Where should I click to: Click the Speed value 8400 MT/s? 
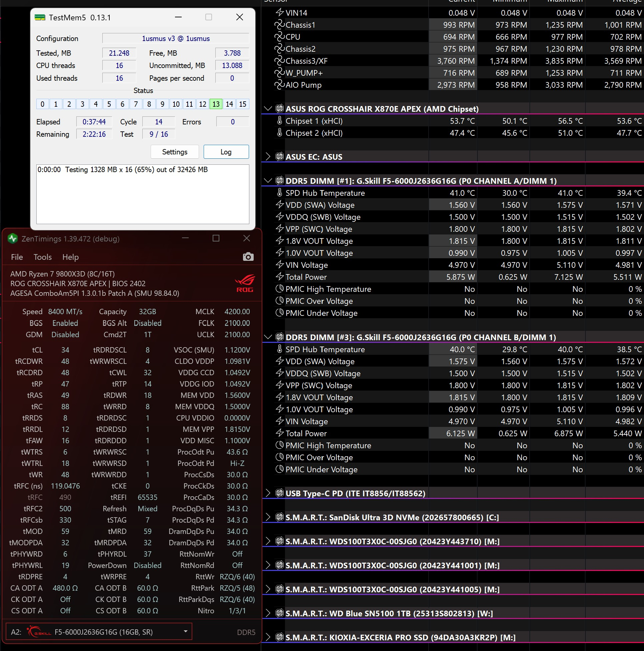point(65,312)
